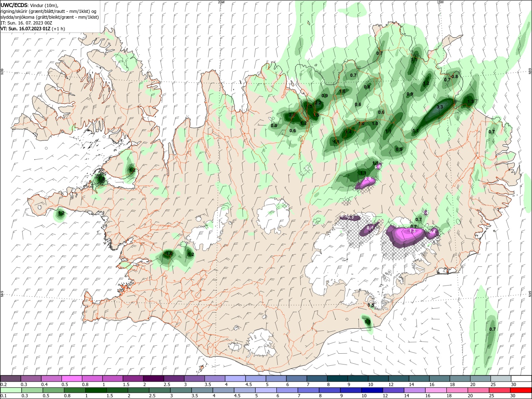532x399 pixels.
Task: Pick the magenta 0.8 swatch in the upper snow scale
Action: pos(92,379)
